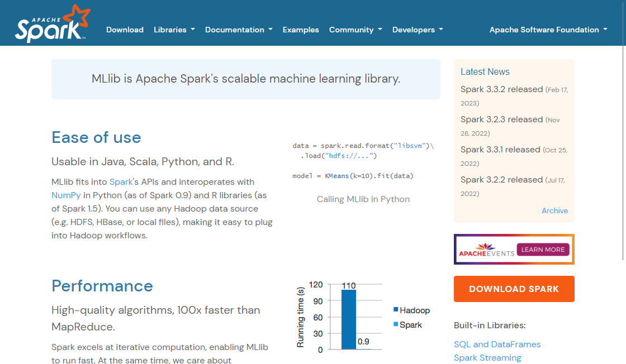626x364 pixels.
Task: Follow the Spark link in Ease of use text
Action: [x=121, y=182]
